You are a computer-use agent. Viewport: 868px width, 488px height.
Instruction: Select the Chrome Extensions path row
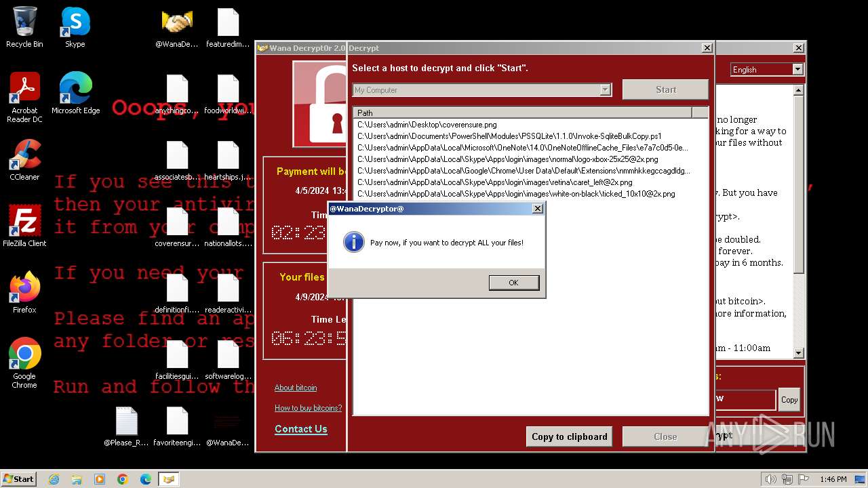click(x=524, y=171)
